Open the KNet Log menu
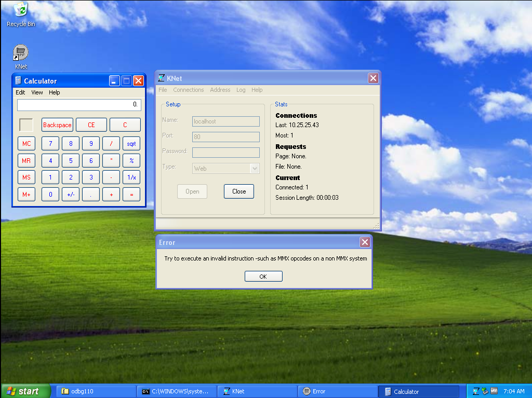The height and width of the screenshot is (398, 532). click(x=241, y=90)
